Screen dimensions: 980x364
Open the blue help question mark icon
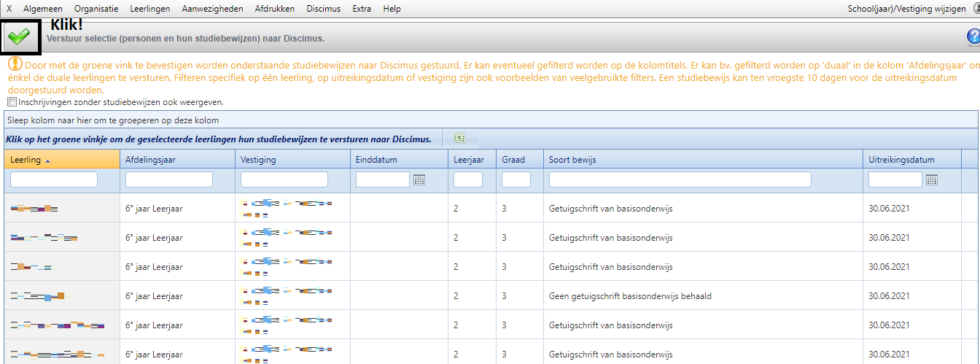[973, 37]
